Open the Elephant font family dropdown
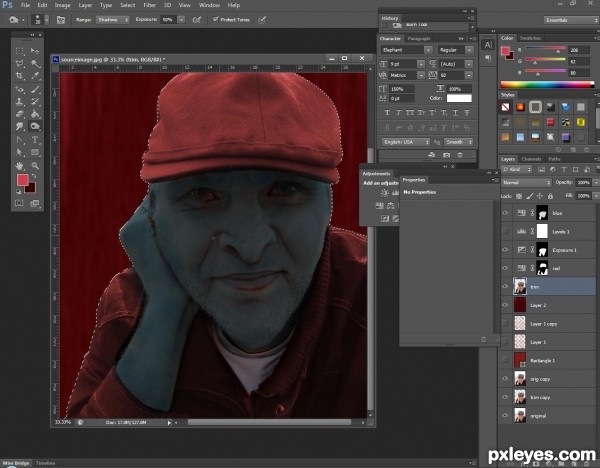This screenshot has width=600, height=468. 428,50
